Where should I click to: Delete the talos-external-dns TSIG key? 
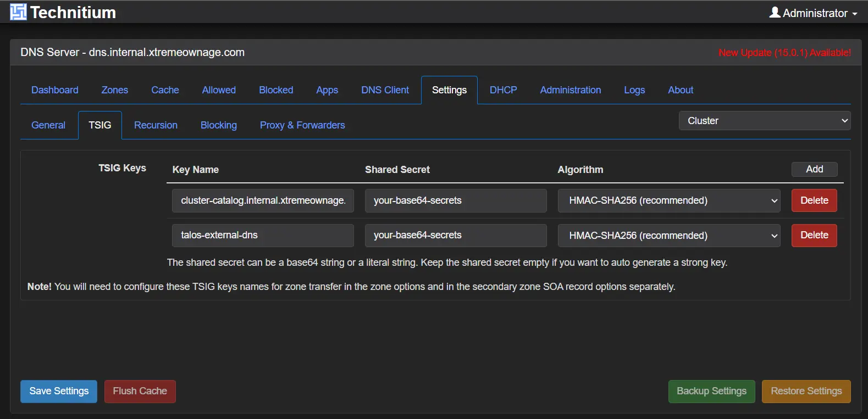click(x=814, y=235)
